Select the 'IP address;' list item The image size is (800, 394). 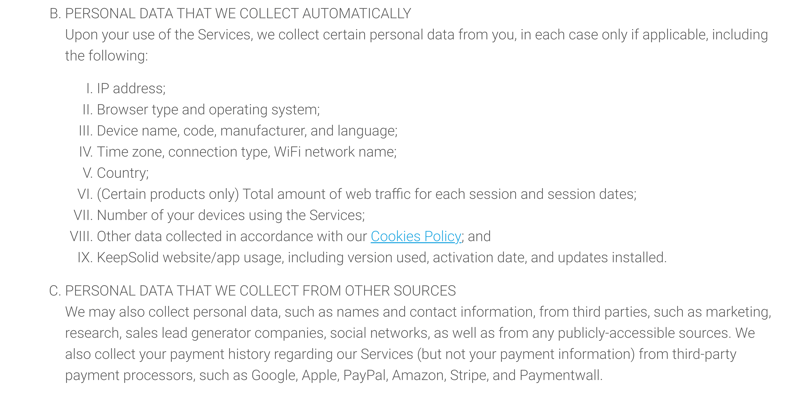(131, 88)
